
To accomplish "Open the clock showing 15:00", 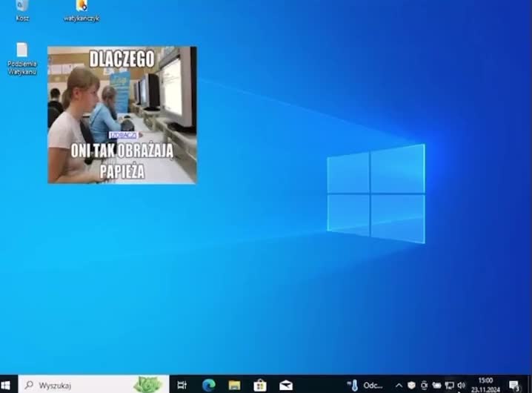I will click(x=485, y=384).
